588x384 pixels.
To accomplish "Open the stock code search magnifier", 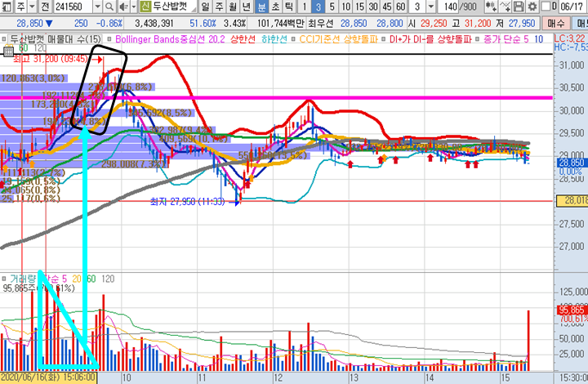I will pos(109,7).
